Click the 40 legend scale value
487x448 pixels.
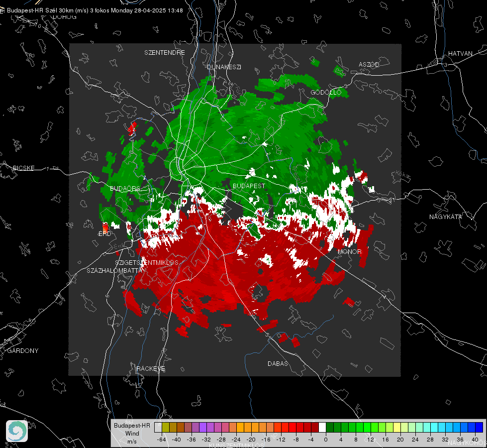tap(475, 440)
